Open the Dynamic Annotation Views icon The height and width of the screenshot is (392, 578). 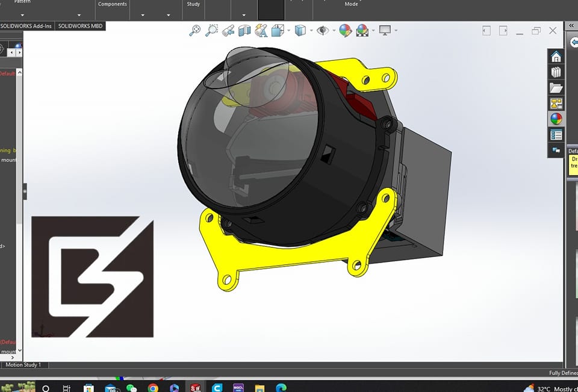click(261, 31)
